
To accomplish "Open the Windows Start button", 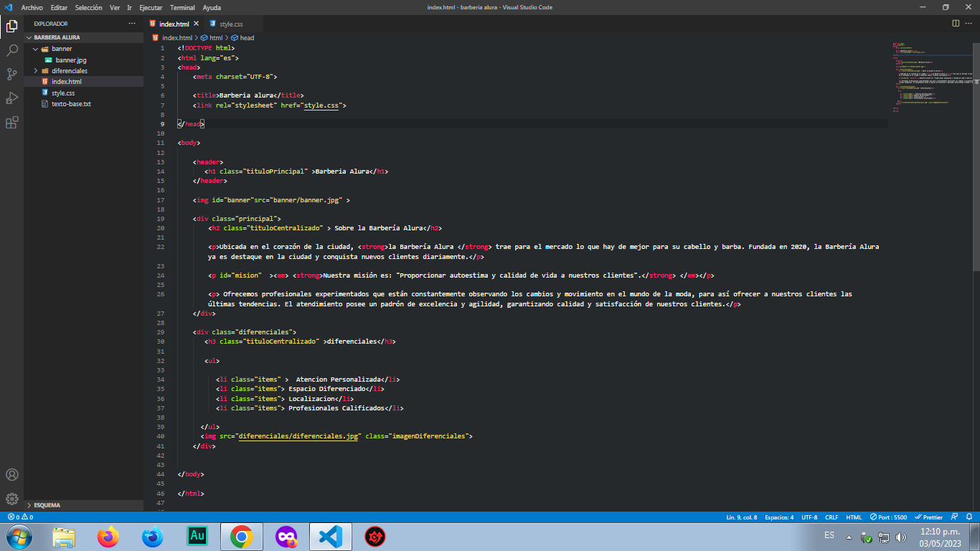I will click(x=19, y=537).
